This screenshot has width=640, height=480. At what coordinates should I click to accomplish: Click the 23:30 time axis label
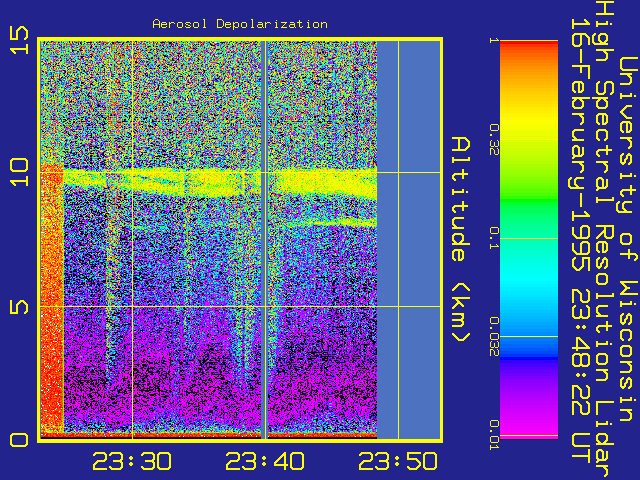132,462
